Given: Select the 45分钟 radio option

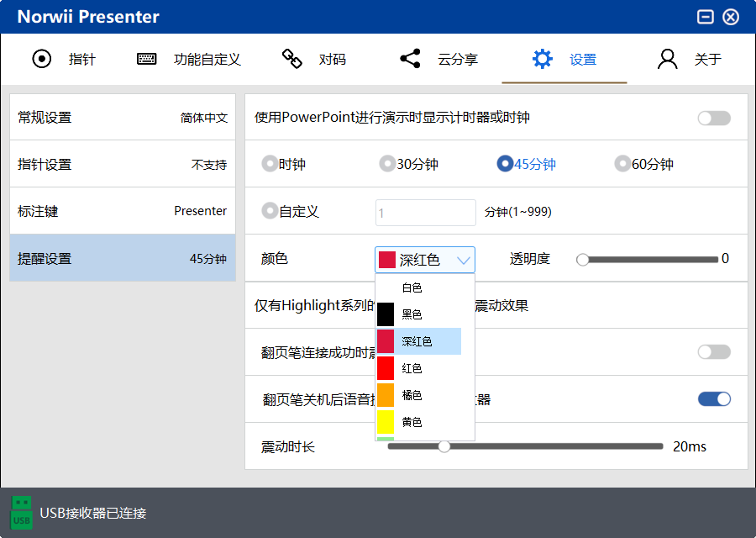Looking at the screenshot, I should click(x=527, y=164).
